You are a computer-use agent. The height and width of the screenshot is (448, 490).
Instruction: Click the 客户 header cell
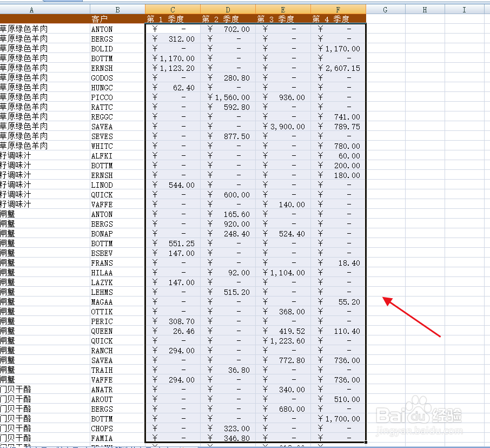pos(117,19)
